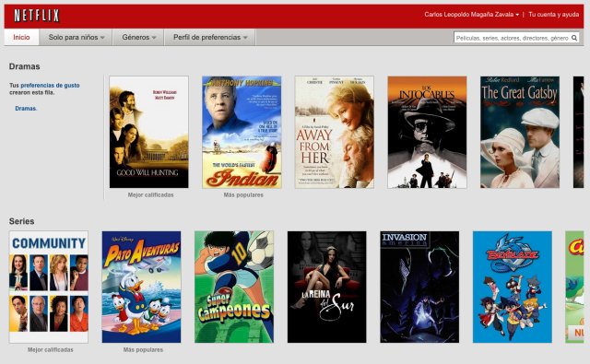Screen dimensions: 590x364
Task: Select The World's Fastest Indian poster
Action: point(242,132)
